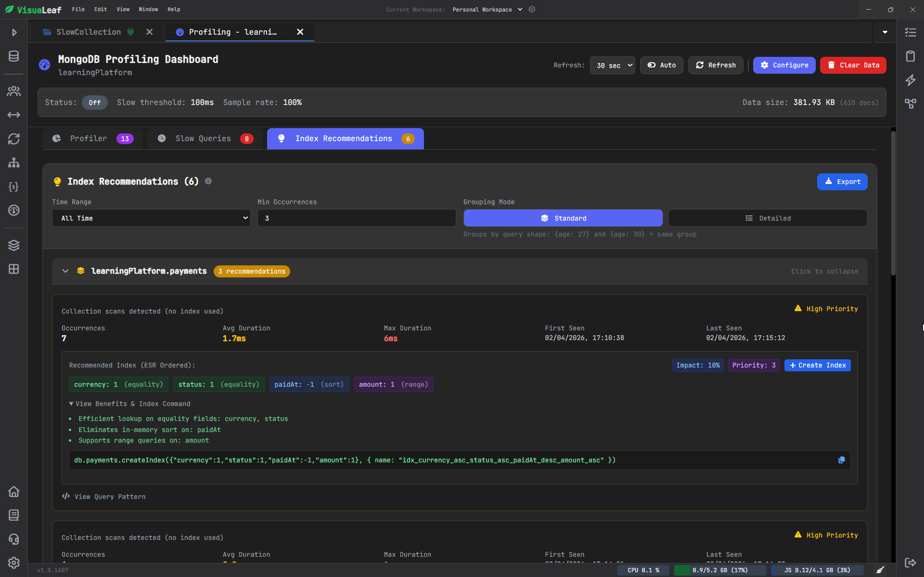Collapse the learningPlatform.payments group chevron
924x577 pixels.
[x=65, y=271]
